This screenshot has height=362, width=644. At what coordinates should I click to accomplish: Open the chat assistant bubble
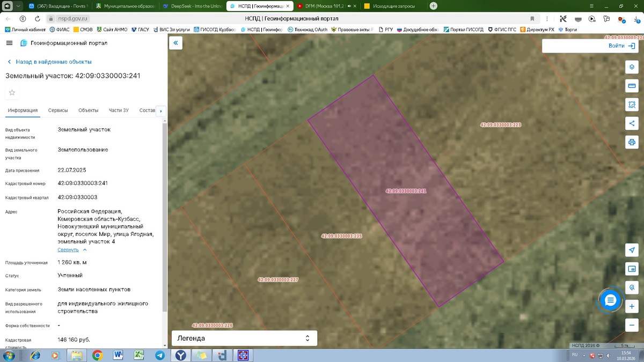[610, 300]
